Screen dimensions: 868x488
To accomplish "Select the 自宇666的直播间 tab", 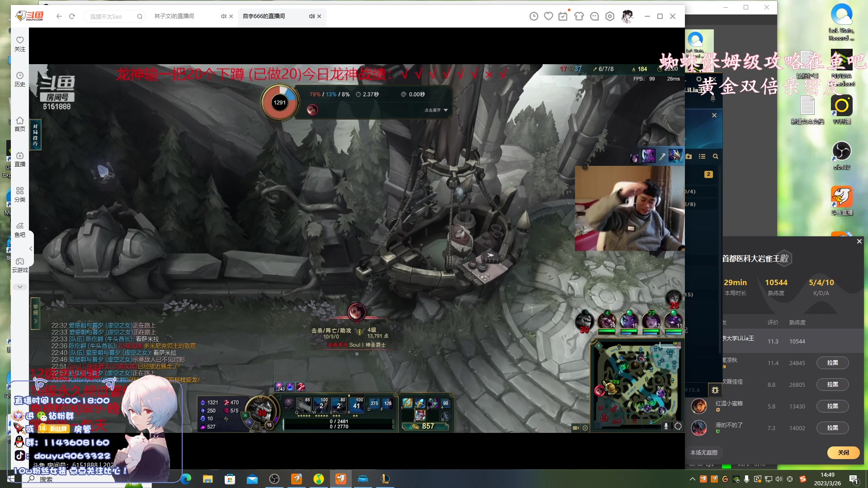I will pyautogui.click(x=264, y=16).
